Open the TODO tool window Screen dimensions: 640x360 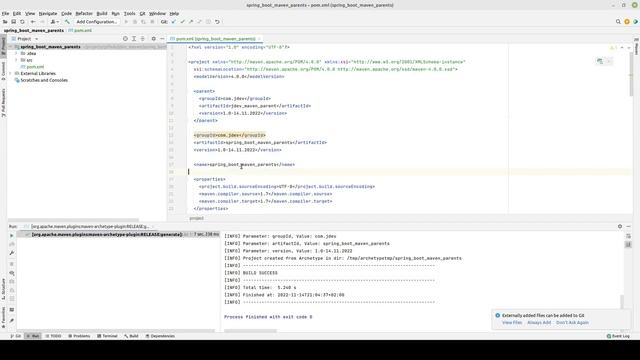point(53,336)
